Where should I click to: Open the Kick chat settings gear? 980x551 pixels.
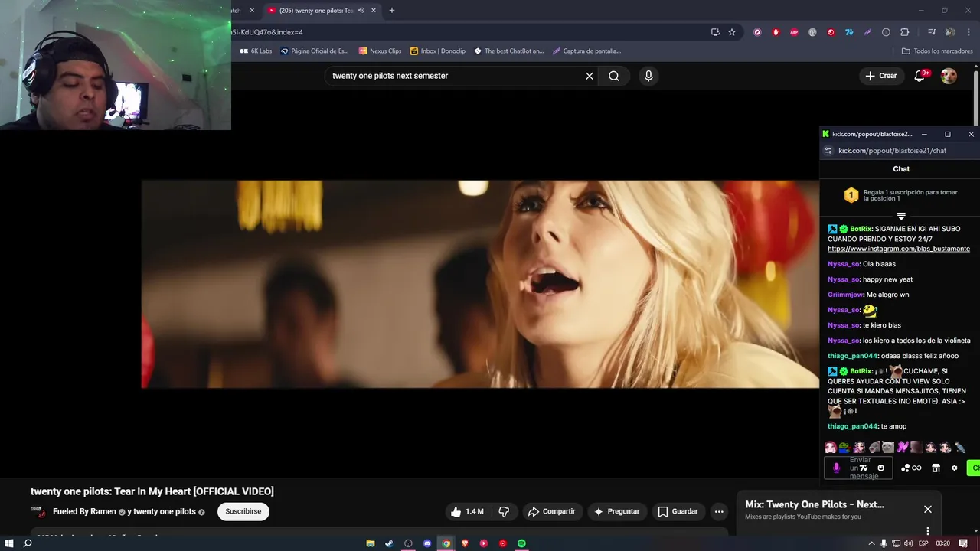(x=954, y=468)
